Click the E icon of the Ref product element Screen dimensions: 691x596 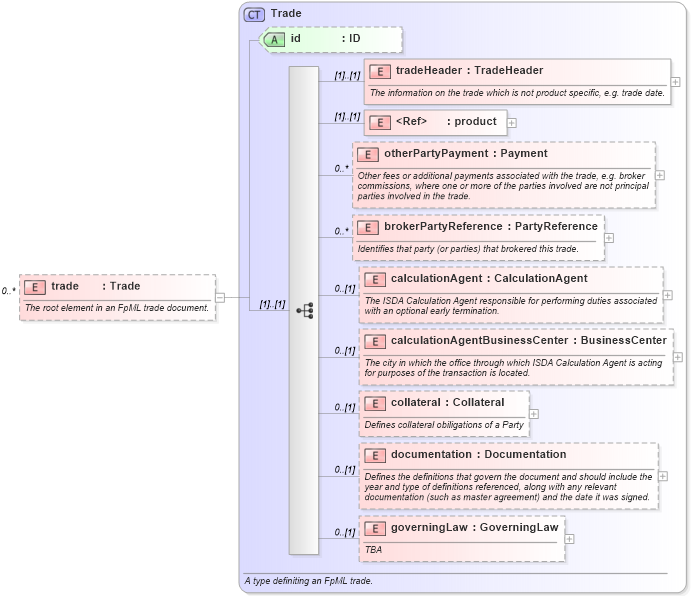pyautogui.click(x=380, y=123)
